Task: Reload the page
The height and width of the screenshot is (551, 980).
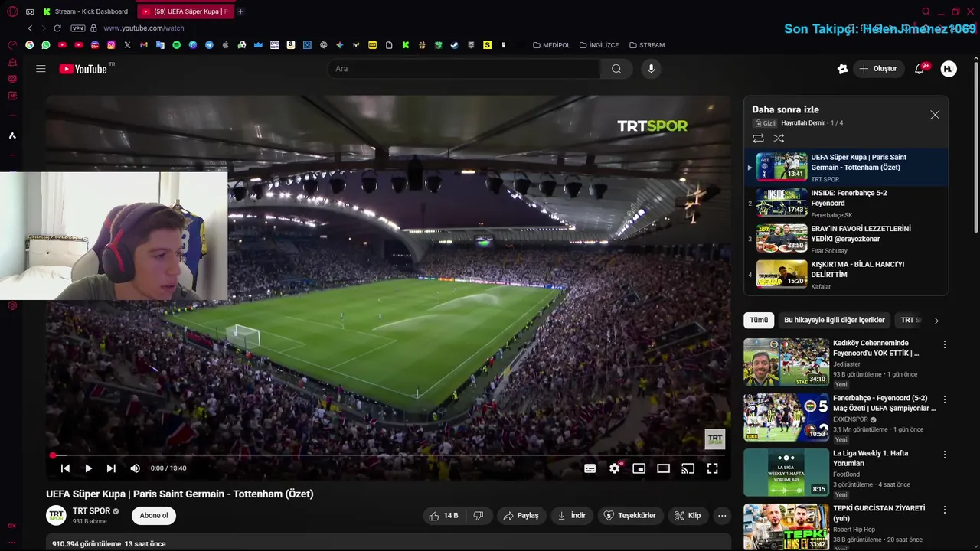Action: click(57, 28)
